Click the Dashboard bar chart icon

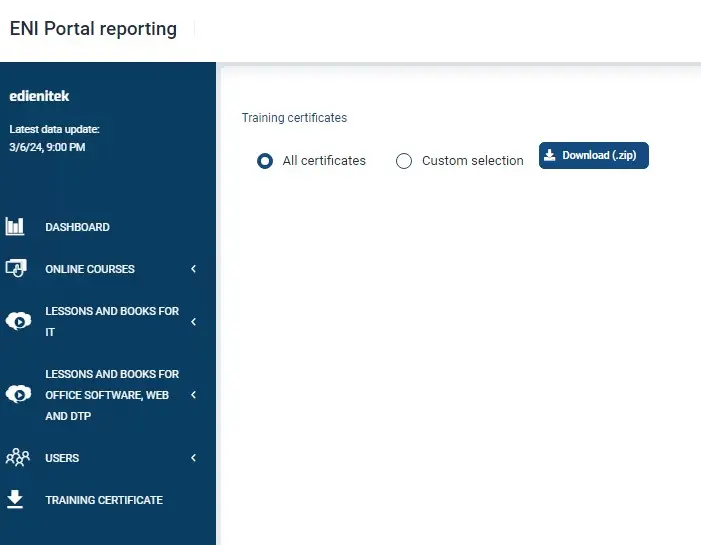tap(15, 227)
